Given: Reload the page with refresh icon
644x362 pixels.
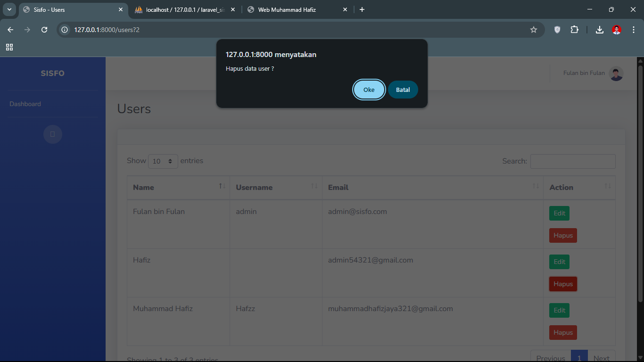Looking at the screenshot, I should click(x=44, y=30).
